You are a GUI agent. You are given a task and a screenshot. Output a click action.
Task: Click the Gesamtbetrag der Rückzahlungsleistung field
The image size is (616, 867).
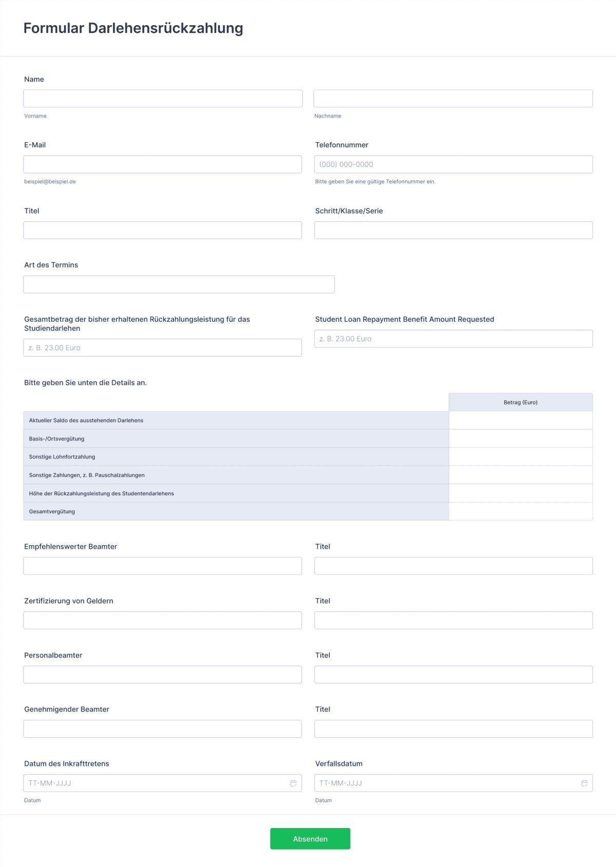click(x=162, y=348)
